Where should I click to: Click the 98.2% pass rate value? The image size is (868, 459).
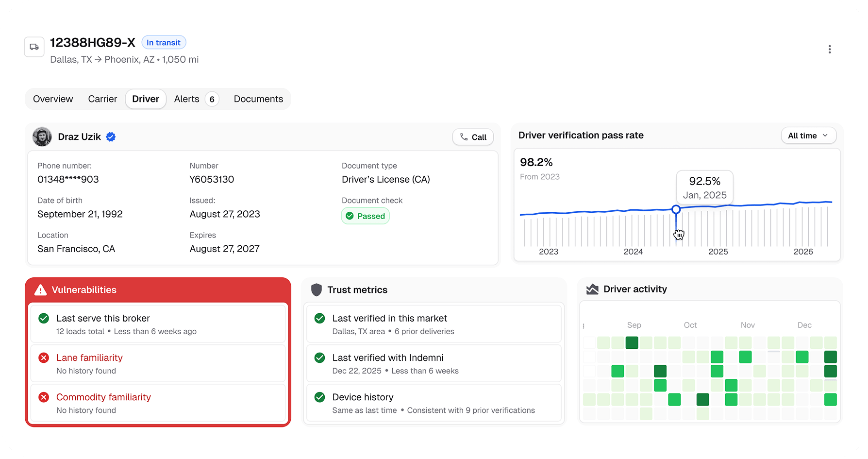pos(536,162)
